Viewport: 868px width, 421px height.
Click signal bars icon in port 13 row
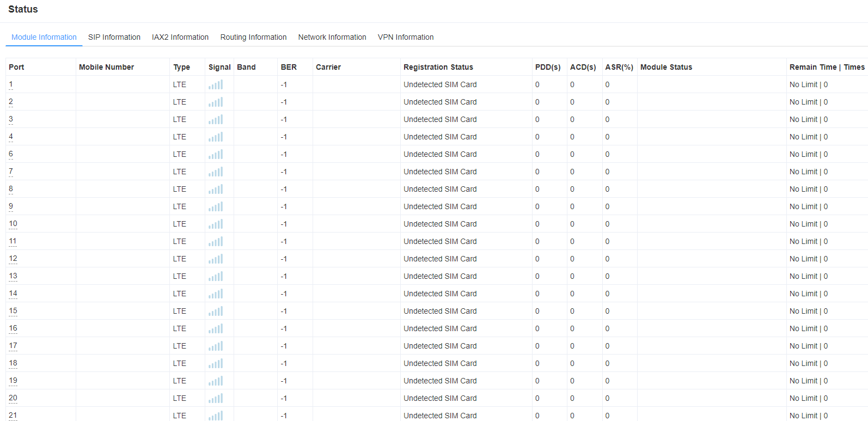(x=216, y=276)
